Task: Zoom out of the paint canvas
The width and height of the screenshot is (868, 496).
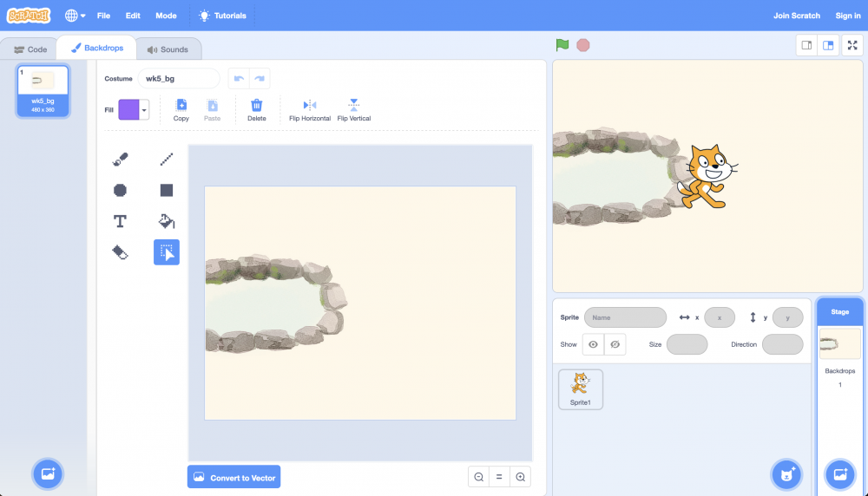Action: (x=479, y=477)
